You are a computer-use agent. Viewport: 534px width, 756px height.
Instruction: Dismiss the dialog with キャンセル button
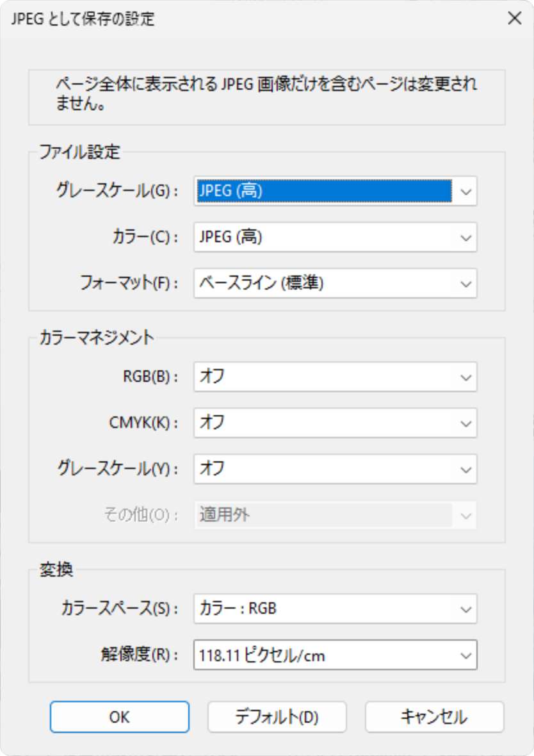[434, 717]
